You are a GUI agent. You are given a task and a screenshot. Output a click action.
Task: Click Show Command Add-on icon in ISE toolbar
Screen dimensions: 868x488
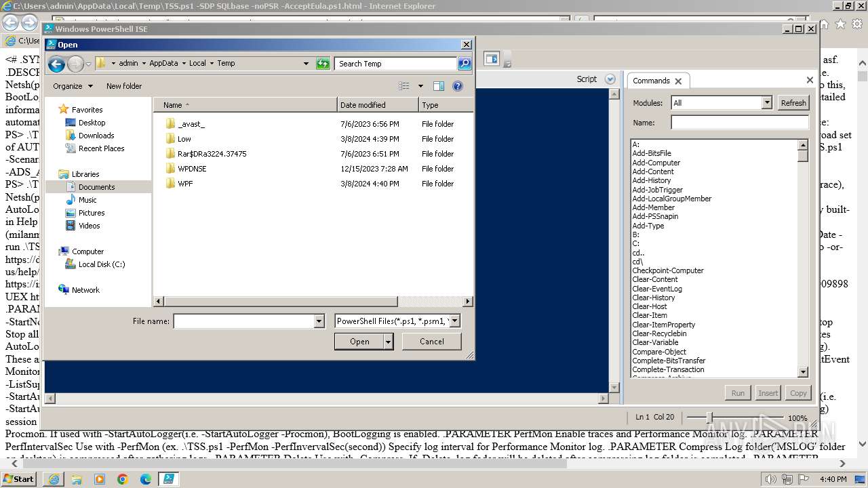[x=492, y=59]
